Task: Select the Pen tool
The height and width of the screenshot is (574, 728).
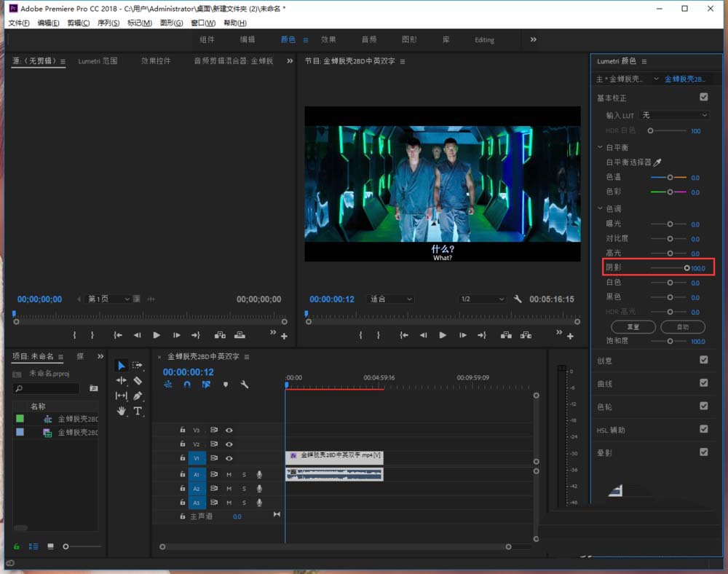Action: point(138,396)
